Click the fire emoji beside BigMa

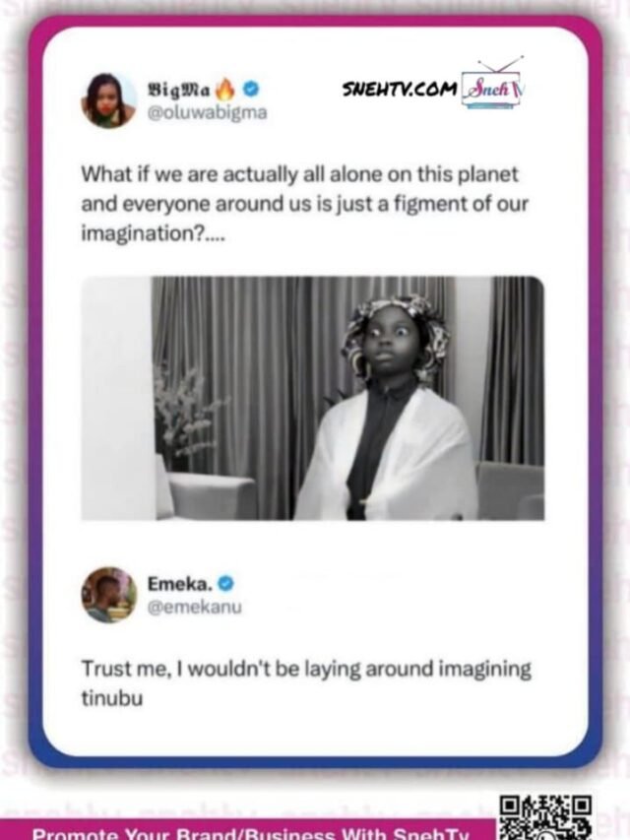pyautogui.click(x=225, y=90)
